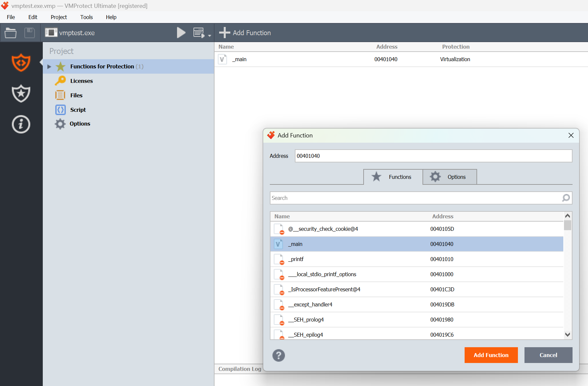
Task: Click the icon beside __except_handler4
Action: (279, 305)
